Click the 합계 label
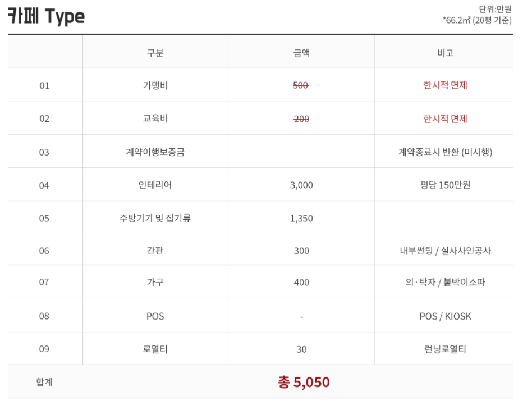 (44, 382)
